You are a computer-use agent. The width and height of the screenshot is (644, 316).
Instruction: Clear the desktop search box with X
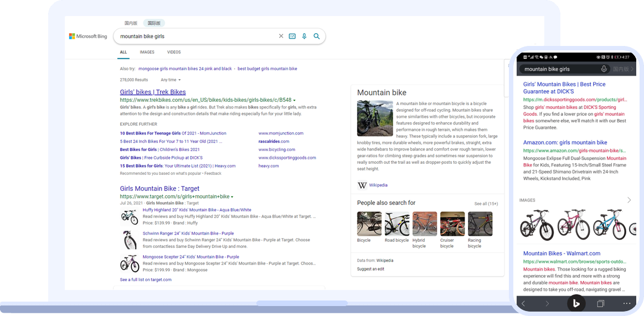tap(281, 37)
